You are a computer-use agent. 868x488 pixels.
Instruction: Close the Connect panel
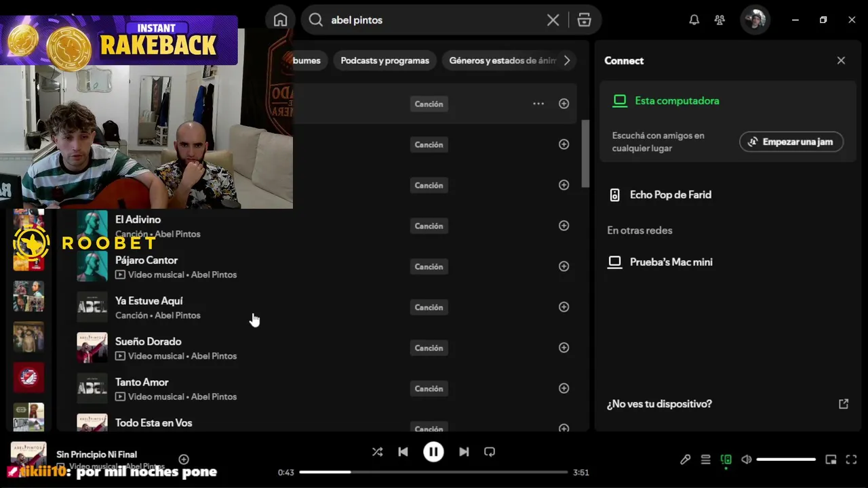(x=841, y=60)
